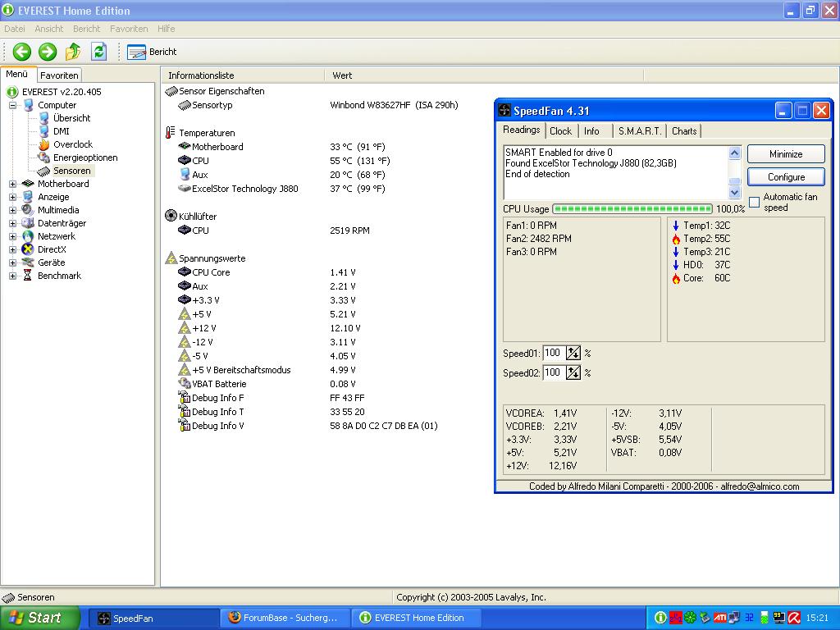Expand the Datenträger tree node
Image resolution: width=840 pixels, height=630 pixels.
pos(12,223)
